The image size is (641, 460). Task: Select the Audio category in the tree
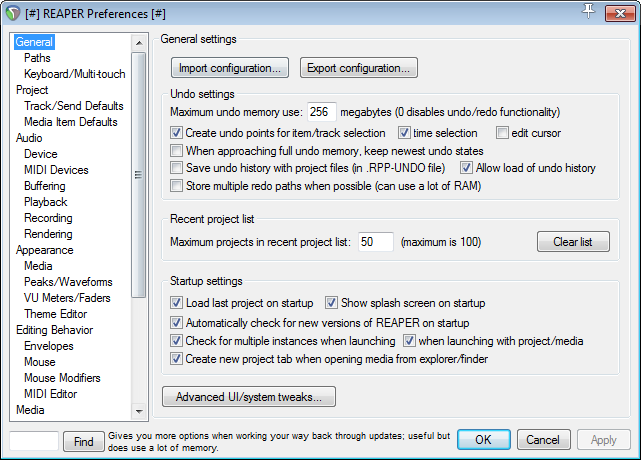(29, 138)
